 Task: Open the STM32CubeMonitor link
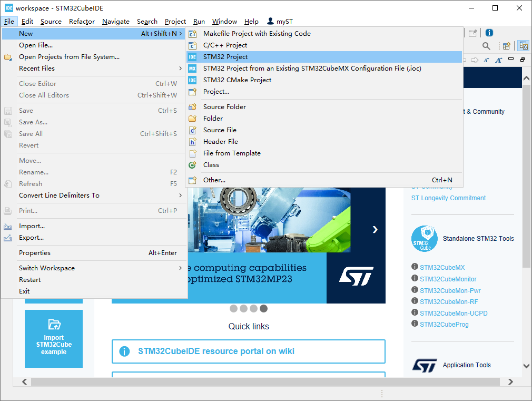coord(448,279)
